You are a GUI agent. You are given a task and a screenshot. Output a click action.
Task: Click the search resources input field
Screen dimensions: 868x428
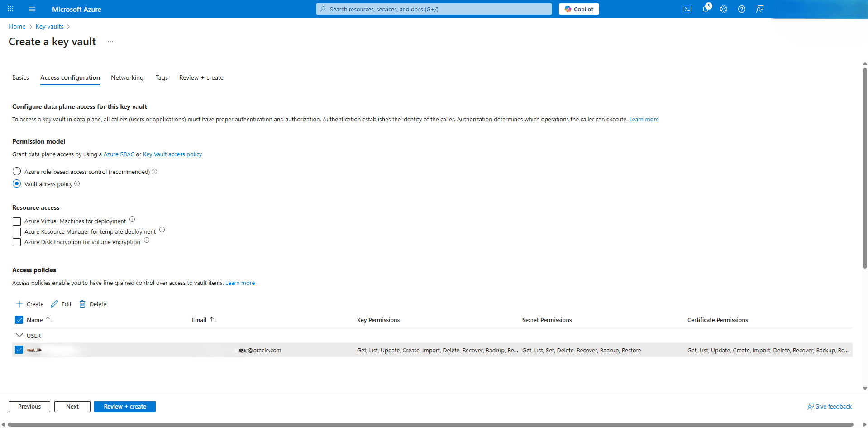tap(433, 9)
